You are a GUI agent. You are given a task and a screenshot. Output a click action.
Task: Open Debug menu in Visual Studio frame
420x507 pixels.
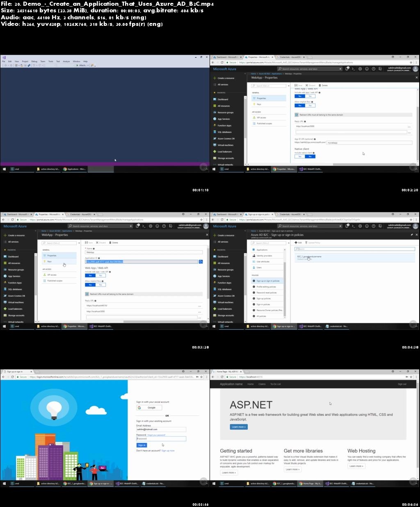pos(34,61)
